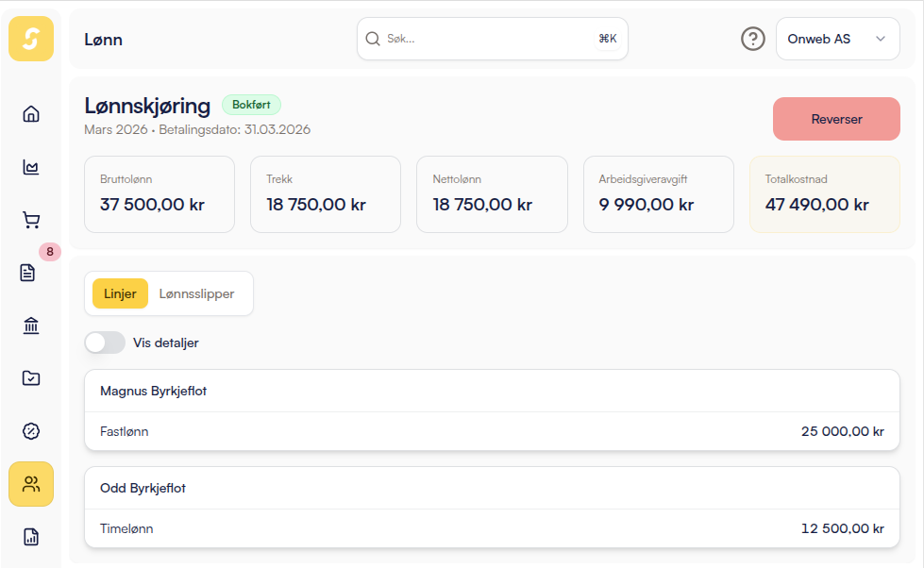Select the Linjer tab
Viewport: 924px width, 568px height.
click(120, 293)
